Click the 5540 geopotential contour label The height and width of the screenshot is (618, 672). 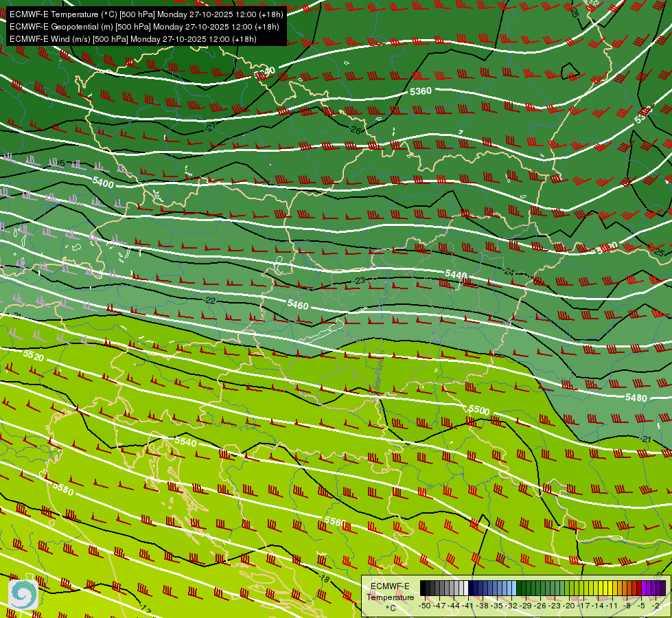coord(185,442)
